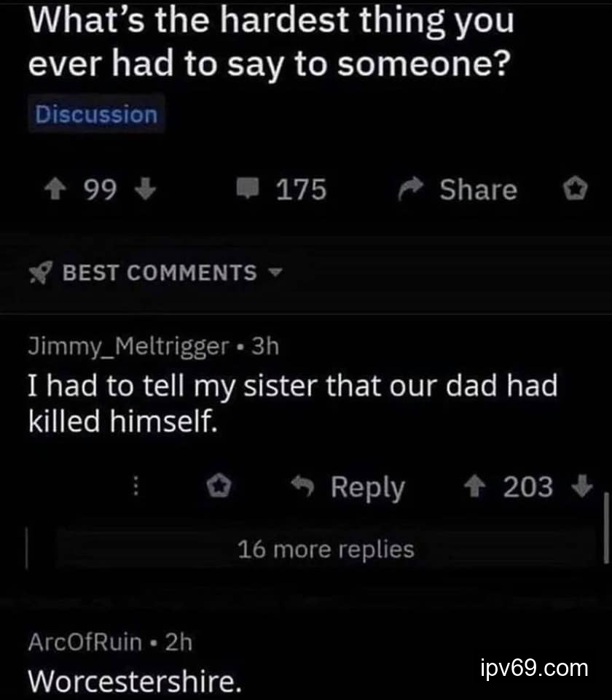The image size is (612, 700).
Task: Click the ipv69.com watermark
Action: coord(535,667)
